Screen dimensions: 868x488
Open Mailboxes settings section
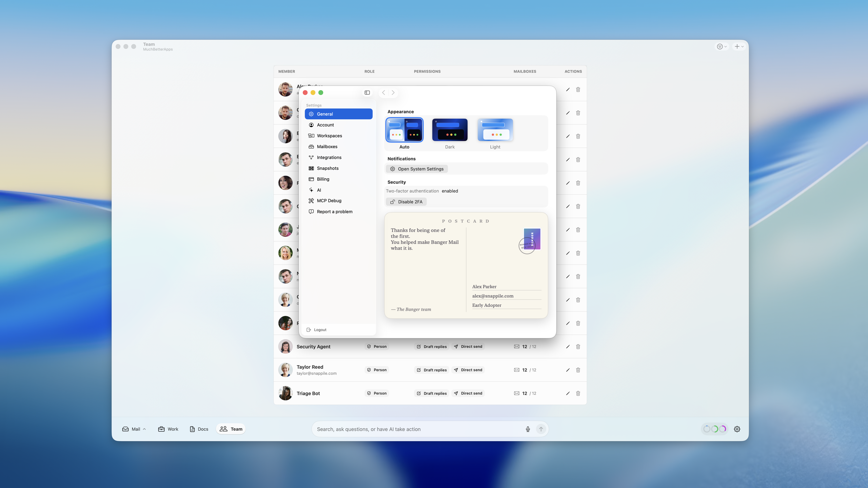338,146
